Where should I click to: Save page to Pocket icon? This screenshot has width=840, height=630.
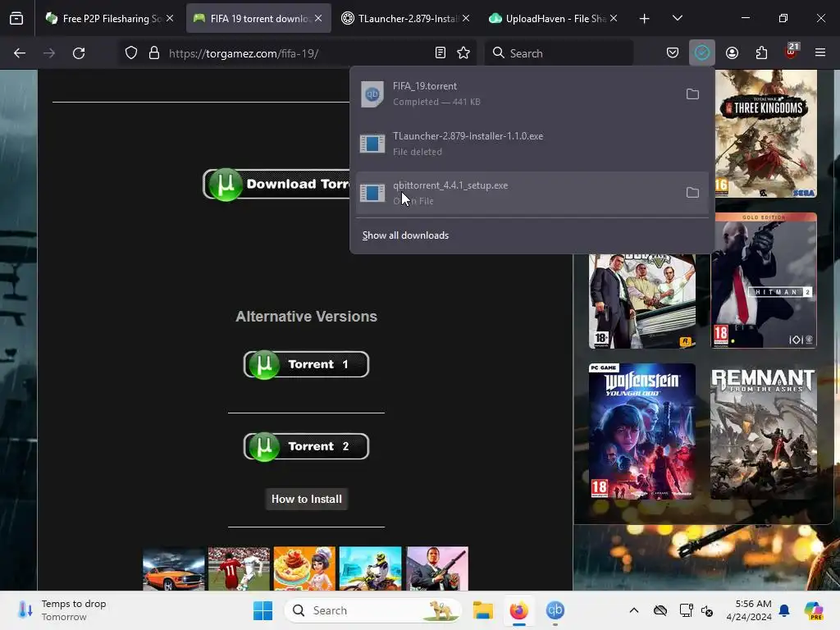pos(673,52)
